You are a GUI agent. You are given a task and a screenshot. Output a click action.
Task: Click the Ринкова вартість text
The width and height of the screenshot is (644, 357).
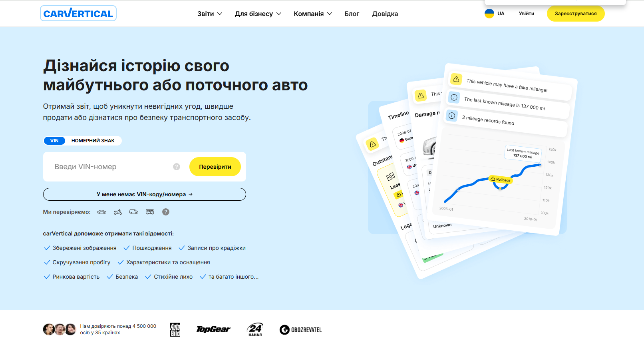click(76, 277)
